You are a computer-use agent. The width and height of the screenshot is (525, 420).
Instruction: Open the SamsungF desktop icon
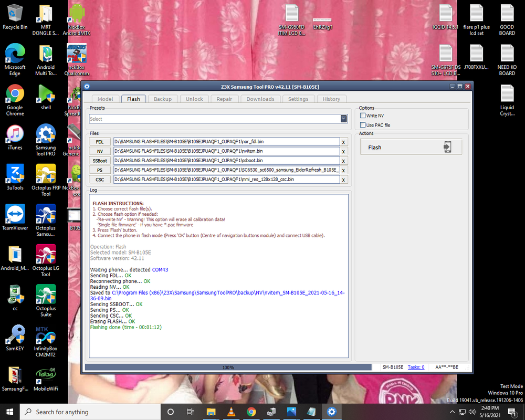click(x=15, y=379)
